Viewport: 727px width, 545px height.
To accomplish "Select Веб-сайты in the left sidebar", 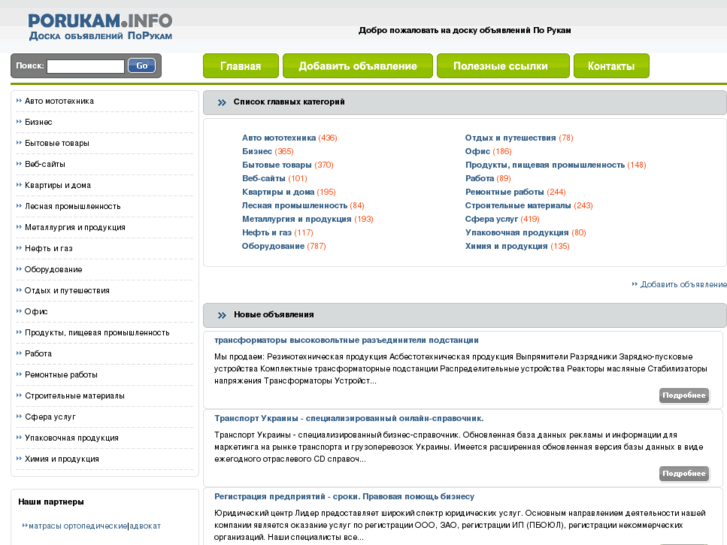I will [x=45, y=164].
